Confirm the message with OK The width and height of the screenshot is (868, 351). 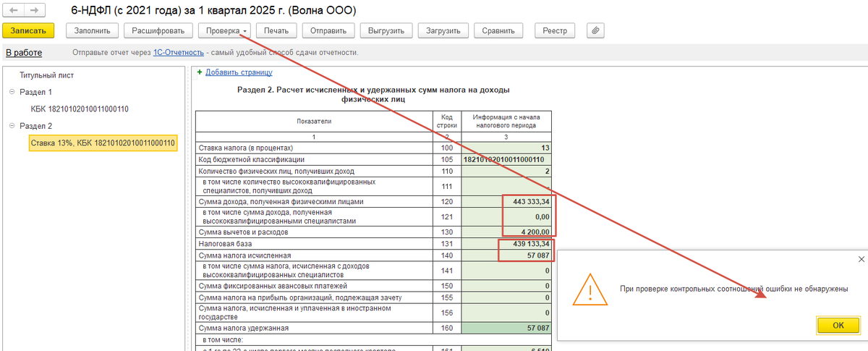(838, 325)
